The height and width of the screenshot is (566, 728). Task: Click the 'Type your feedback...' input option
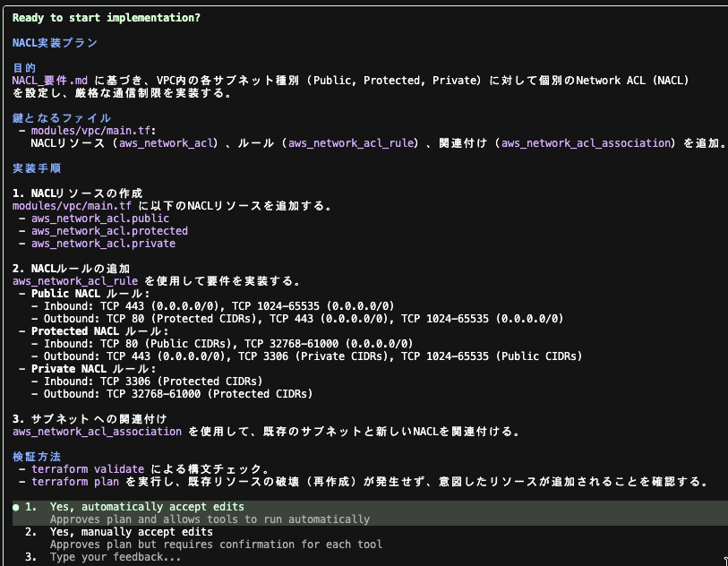(x=115, y=557)
